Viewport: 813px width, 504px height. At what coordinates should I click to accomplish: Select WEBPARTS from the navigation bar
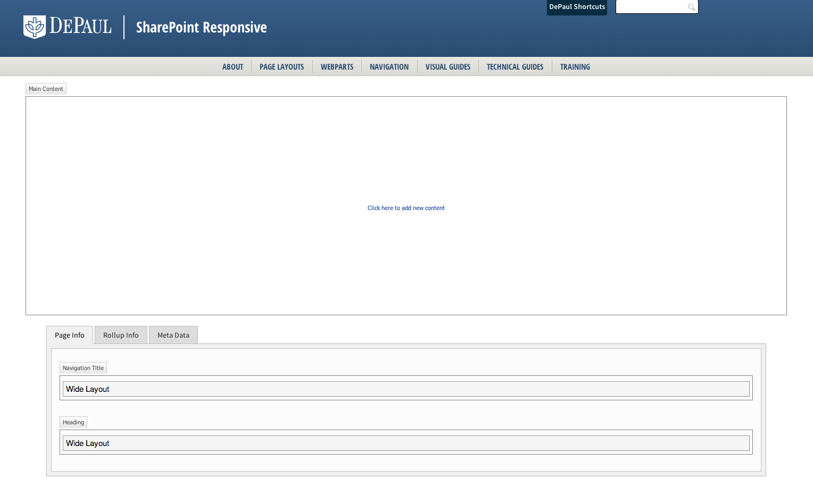[337, 66]
